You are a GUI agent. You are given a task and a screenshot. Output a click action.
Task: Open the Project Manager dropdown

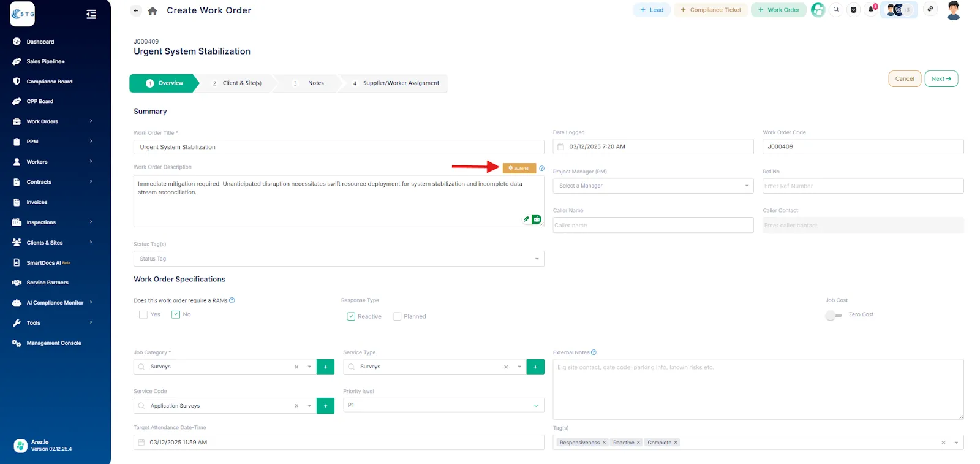pos(652,186)
